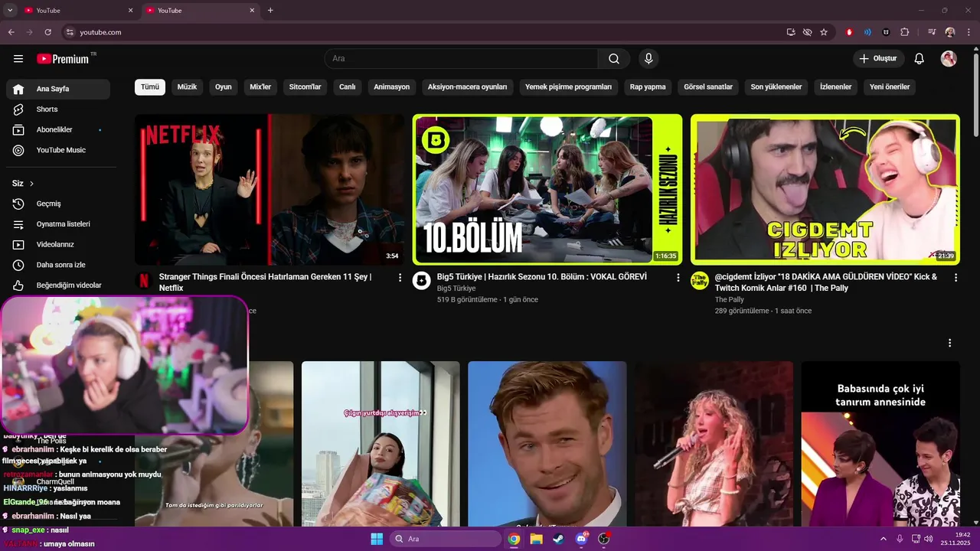
Task: Open the tab search dropdown arrow
Action: 10,10
